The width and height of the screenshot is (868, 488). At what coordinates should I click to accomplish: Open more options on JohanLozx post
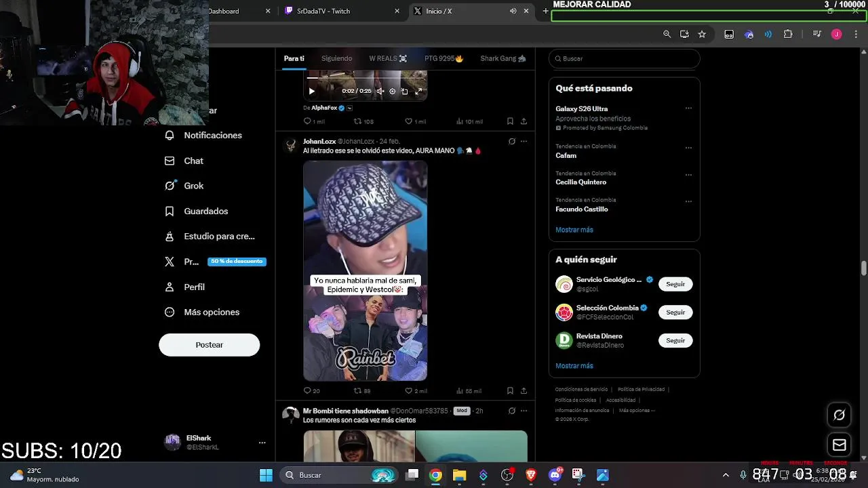(x=524, y=142)
